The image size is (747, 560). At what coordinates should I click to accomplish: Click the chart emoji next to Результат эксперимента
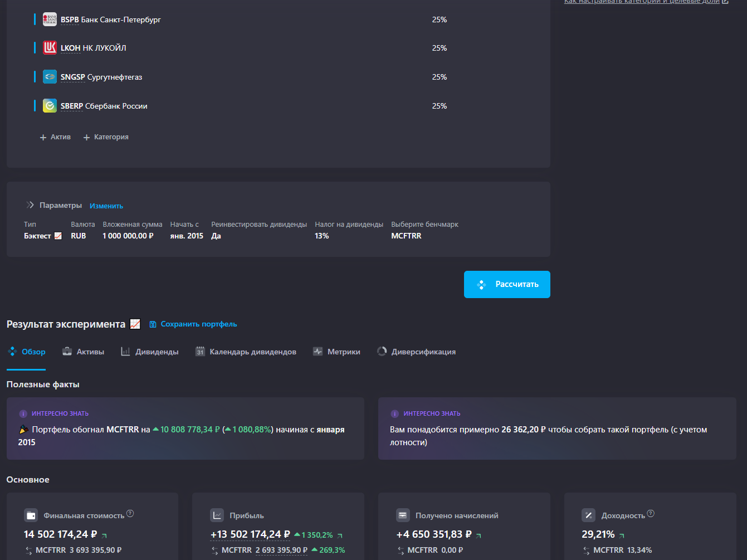135,324
